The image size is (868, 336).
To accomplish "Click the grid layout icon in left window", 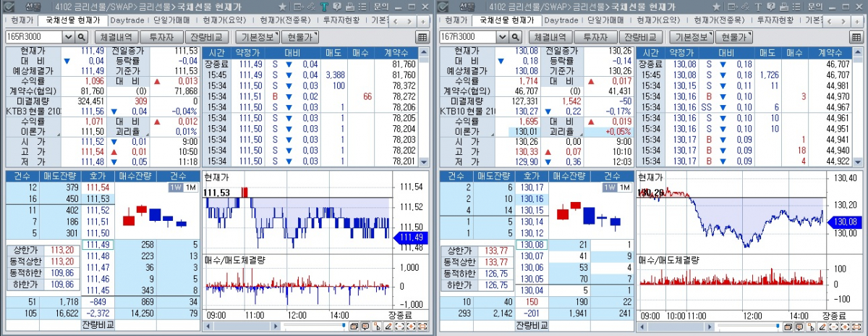I will coord(422,37).
